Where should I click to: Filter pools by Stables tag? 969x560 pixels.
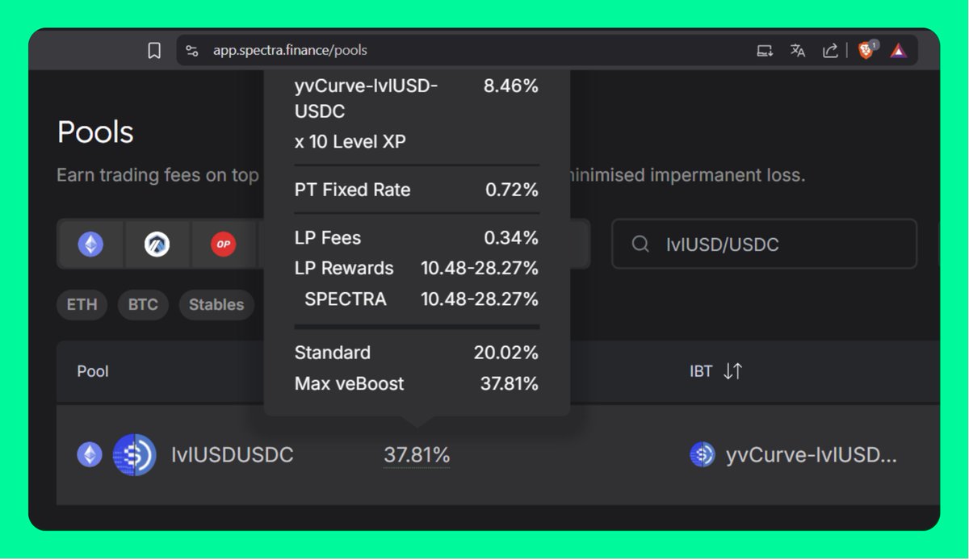coord(216,304)
